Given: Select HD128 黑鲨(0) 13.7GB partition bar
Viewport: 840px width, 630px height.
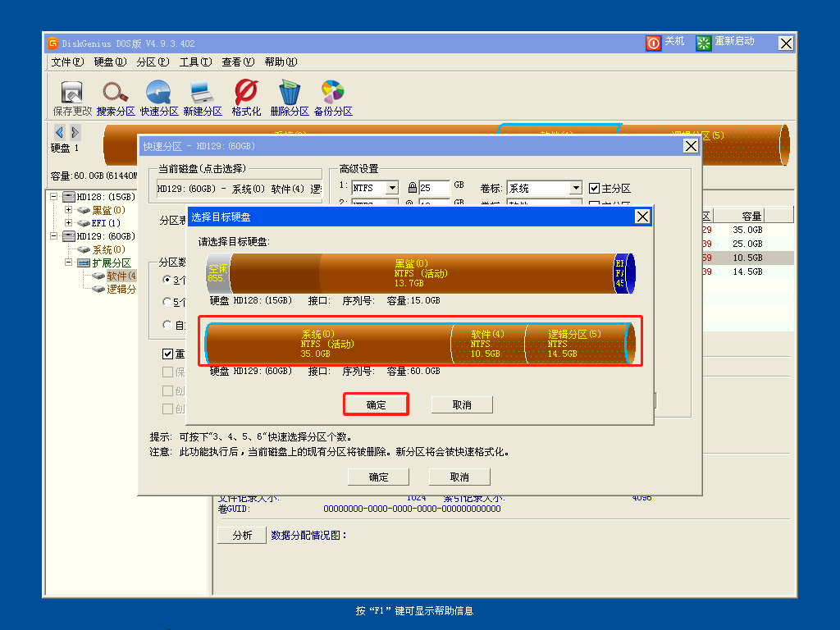Looking at the screenshot, I should point(422,273).
